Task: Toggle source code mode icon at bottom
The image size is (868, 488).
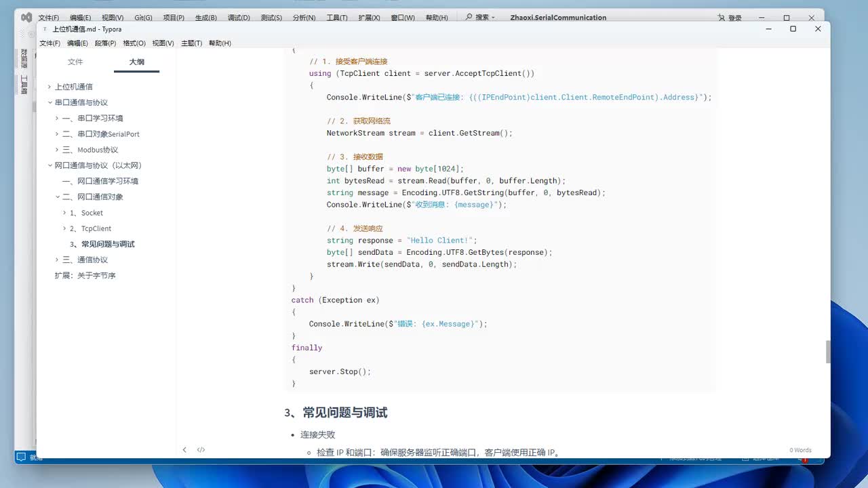Action: tap(201, 449)
